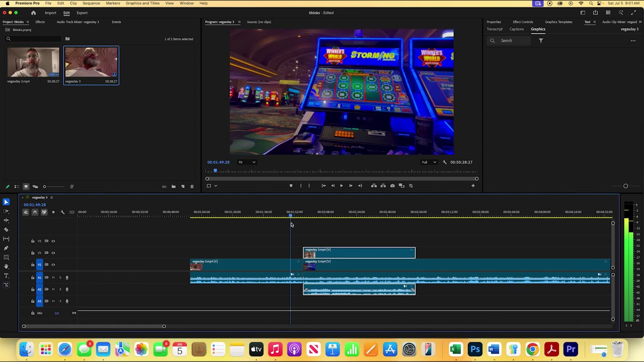Open timeline display settings wrench

coord(62,212)
